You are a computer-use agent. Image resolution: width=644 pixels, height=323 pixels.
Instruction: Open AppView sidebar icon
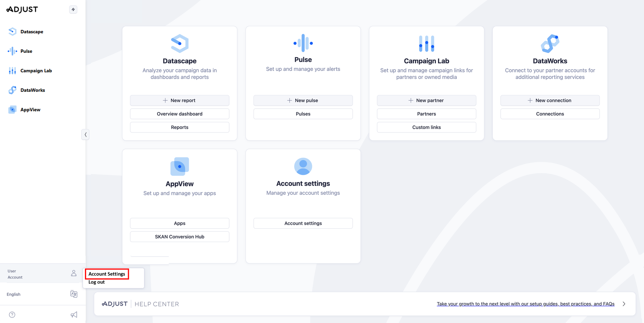tap(12, 110)
